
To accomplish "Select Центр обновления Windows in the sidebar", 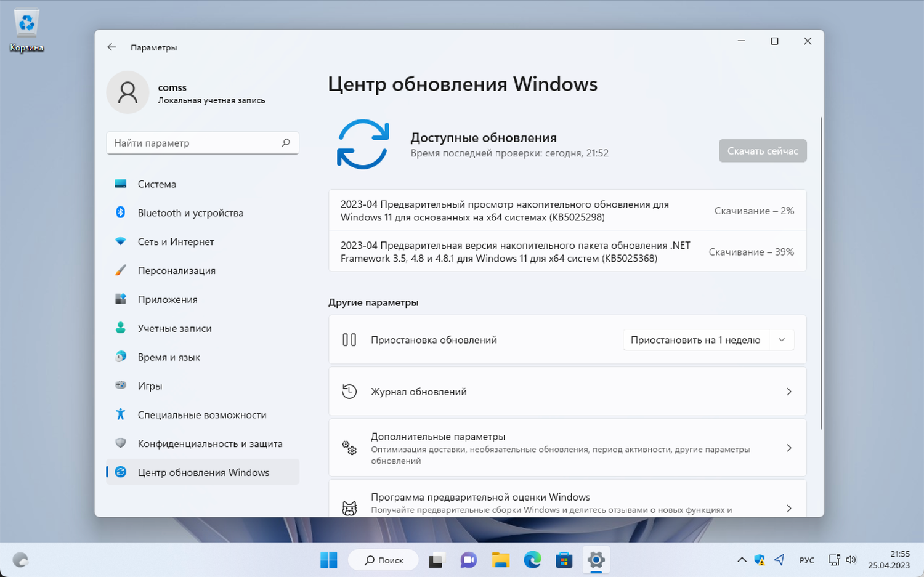I will (x=203, y=472).
